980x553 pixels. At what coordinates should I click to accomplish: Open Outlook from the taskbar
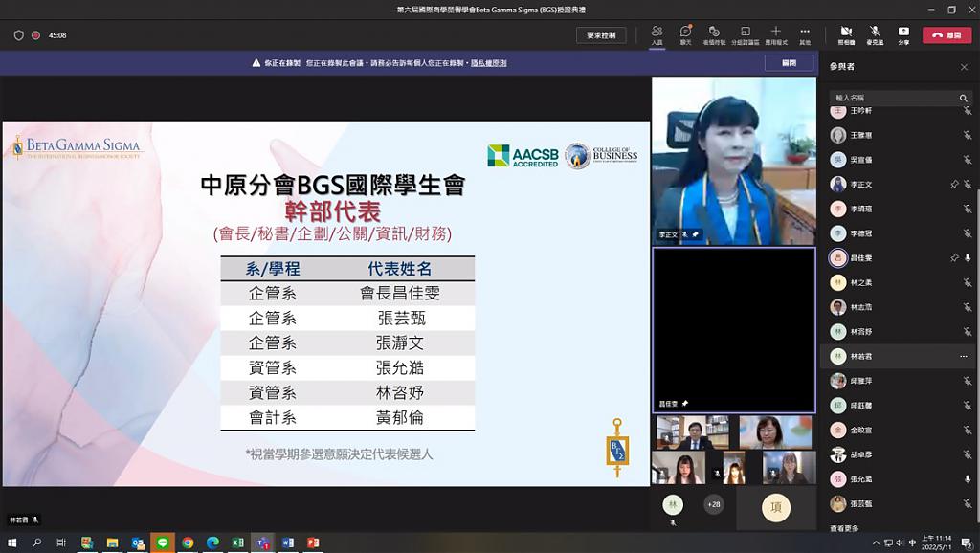[138, 542]
